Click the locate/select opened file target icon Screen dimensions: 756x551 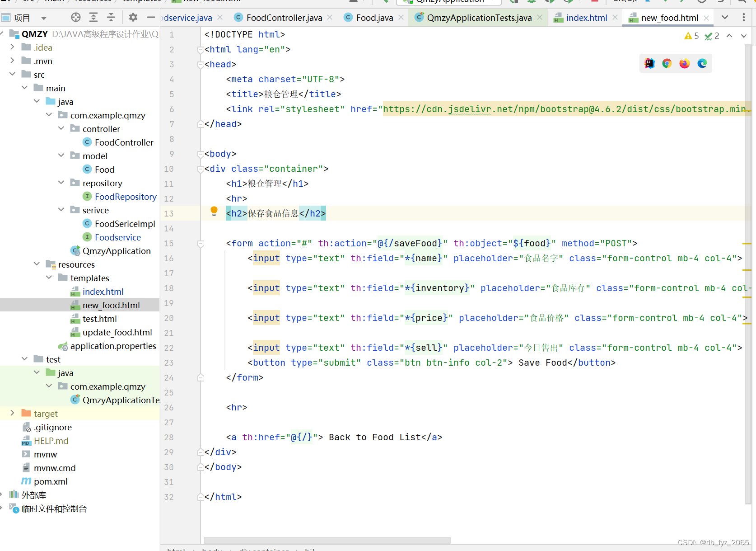76,18
